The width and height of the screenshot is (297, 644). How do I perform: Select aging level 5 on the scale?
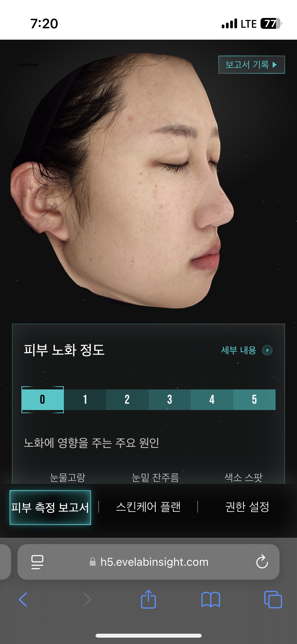point(254,399)
